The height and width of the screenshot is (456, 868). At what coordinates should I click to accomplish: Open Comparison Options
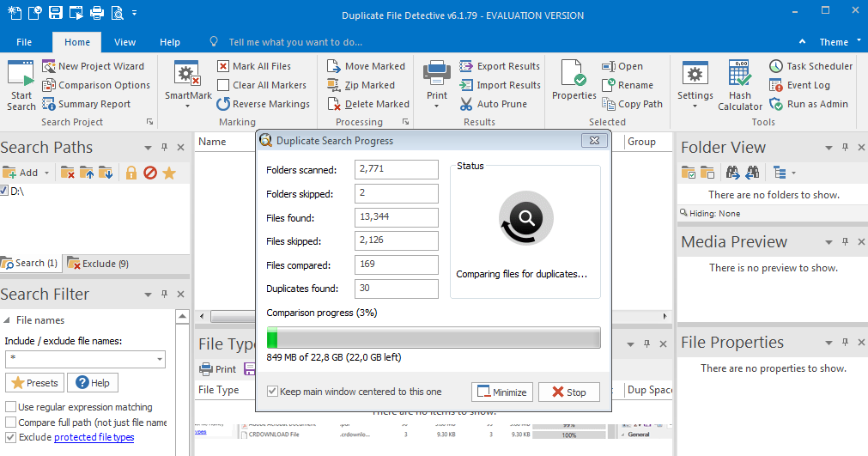(96, 85)
